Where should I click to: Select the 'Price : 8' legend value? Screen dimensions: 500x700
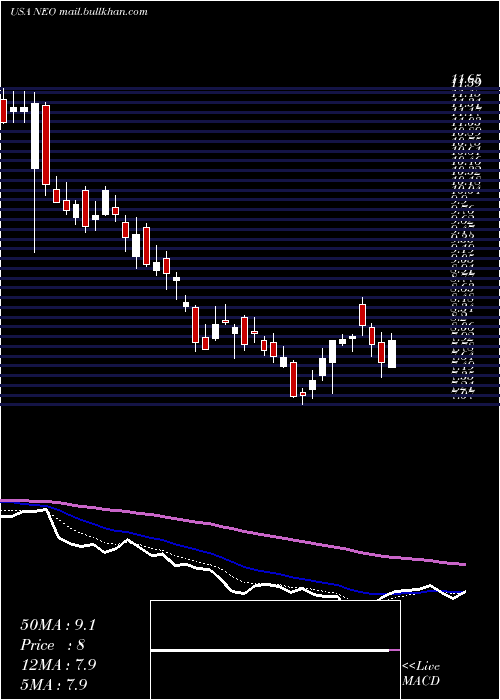pyautogui.click(x=52, y=645)
